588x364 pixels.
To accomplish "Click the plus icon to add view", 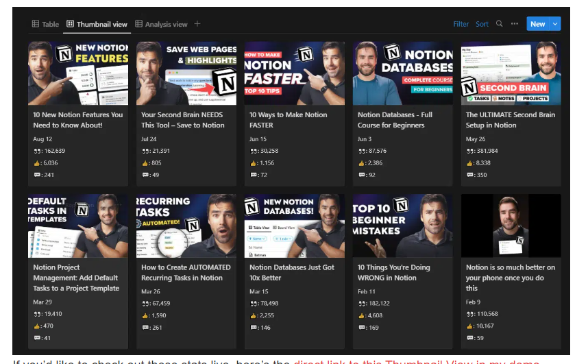I will 197,24.
